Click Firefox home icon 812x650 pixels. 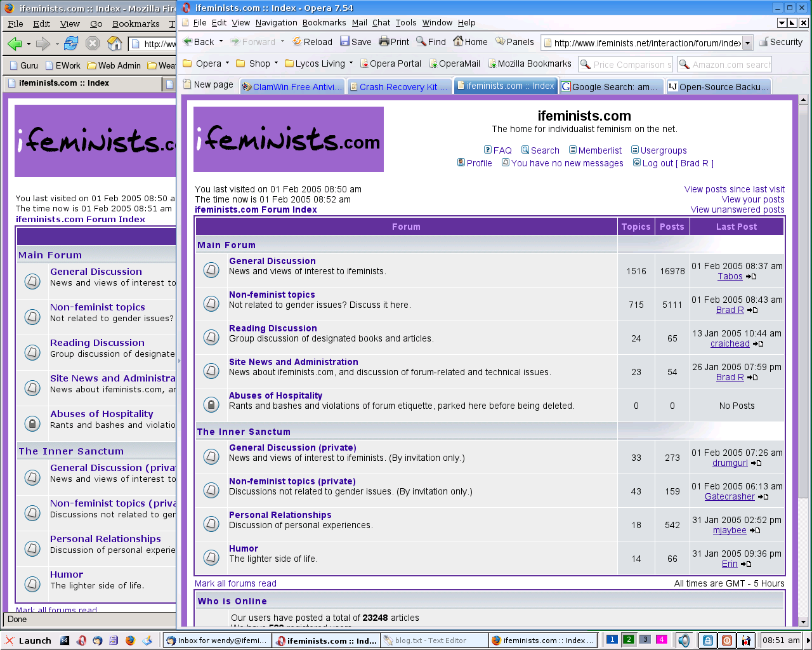coord(115,44)
